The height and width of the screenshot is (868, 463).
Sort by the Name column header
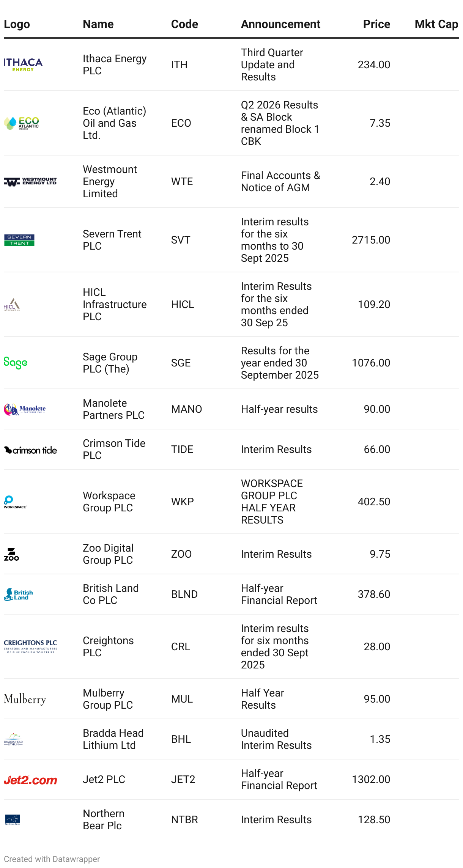click(x=98, y=24)
